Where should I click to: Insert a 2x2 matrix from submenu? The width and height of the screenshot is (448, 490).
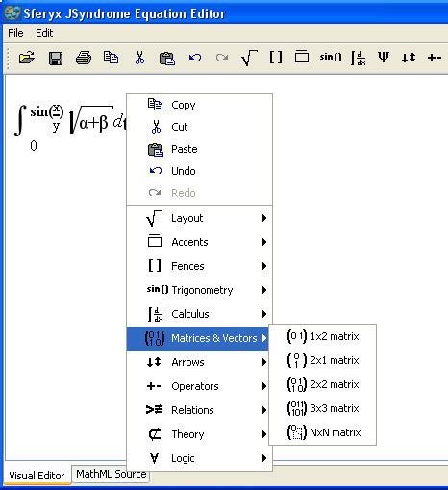322,384
